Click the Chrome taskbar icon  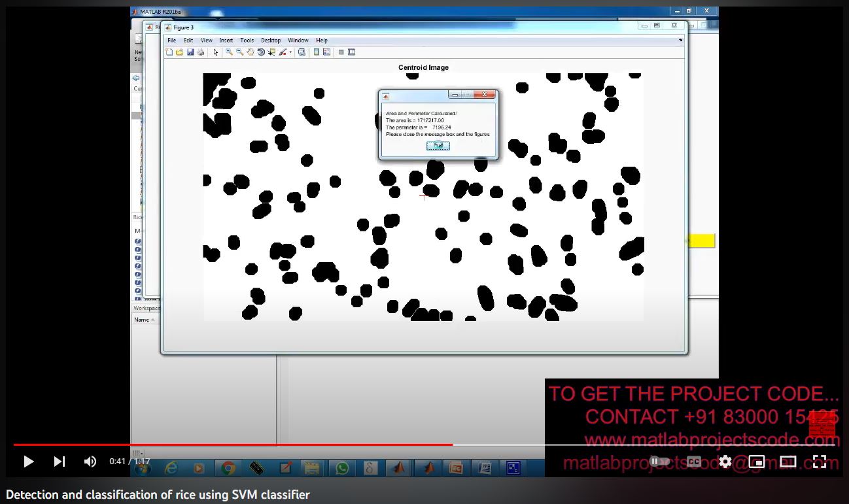tap(228, 468)
